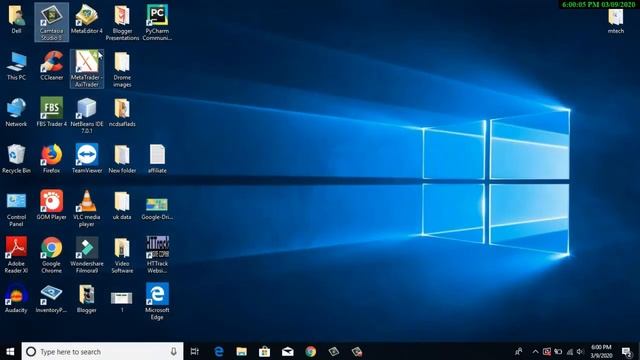Image resolution: width=640 pixels, height=360 pixels.
Task: Select the Camtasia Studio 8 desktop shortcut
Action: [x=51, y=22]
